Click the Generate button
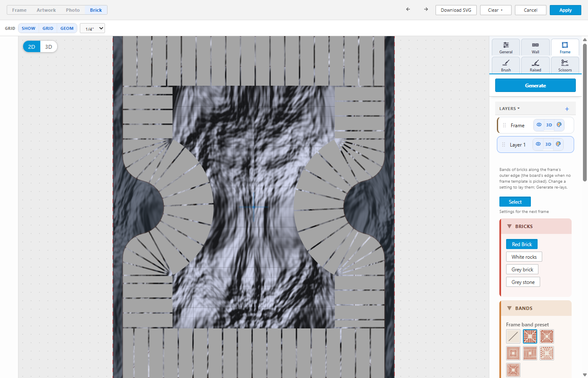Image resolution: width=588 pixels, height=378 pixels. coord(535,85)
